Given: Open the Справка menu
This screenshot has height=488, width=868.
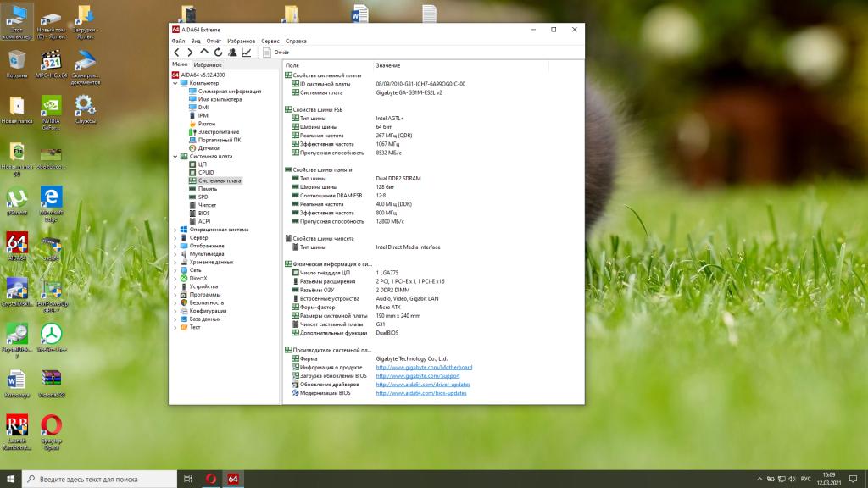Looking at the screenshot, I should click(x=296, y=41).
